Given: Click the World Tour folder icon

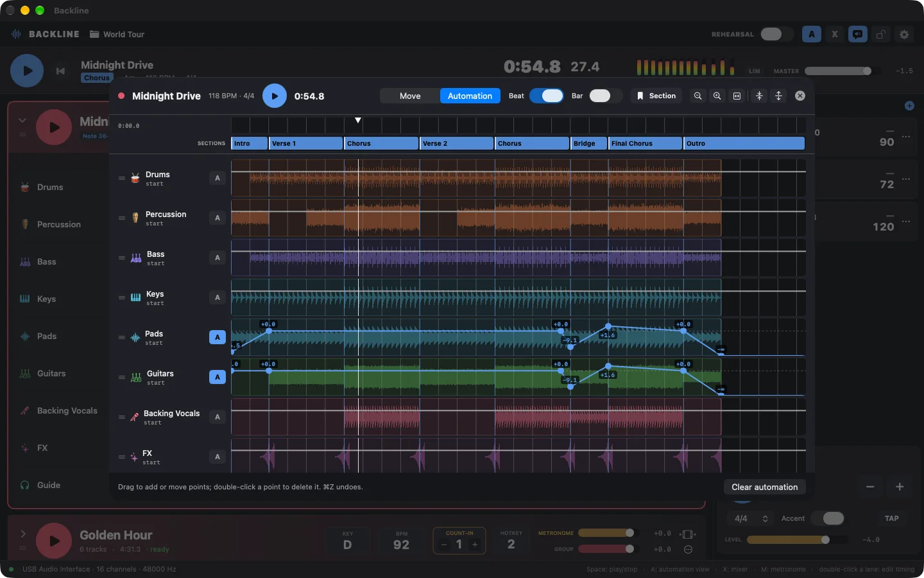Looking at the screenshot, I should click(x=94, y=34).
